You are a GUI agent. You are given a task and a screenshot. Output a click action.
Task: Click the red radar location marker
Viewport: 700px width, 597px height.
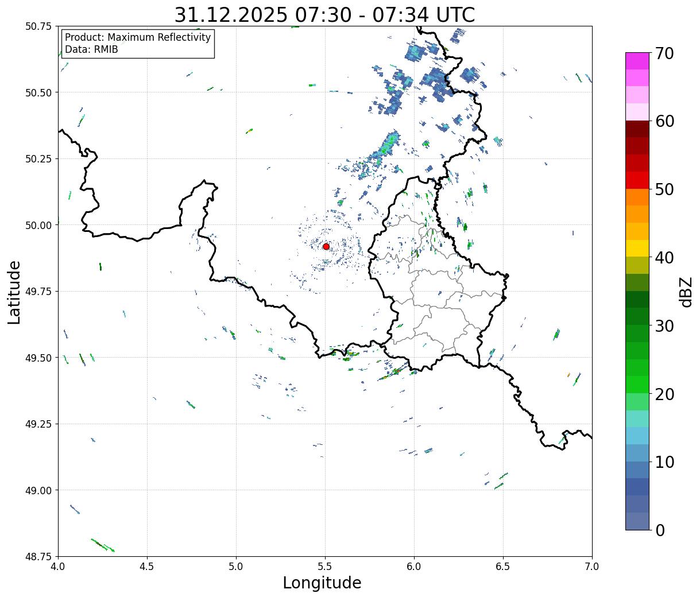(x=326, y=246)
